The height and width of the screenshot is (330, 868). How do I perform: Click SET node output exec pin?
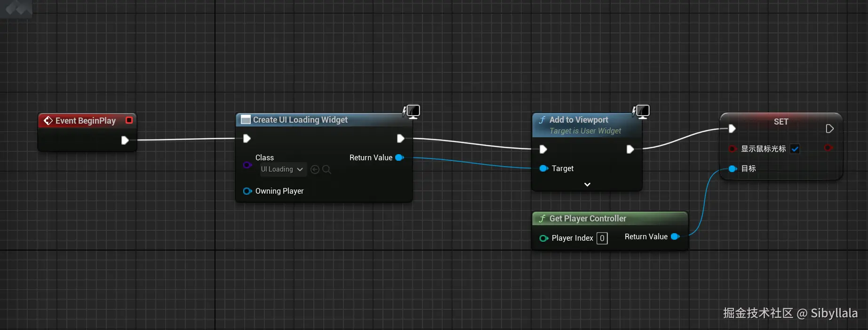[x=829, y=128]
